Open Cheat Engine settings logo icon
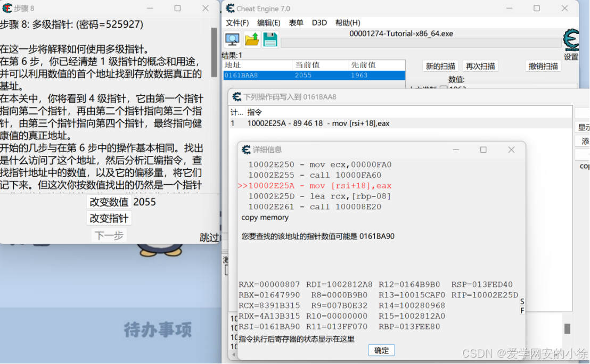Viewport: 590px width, 364px height. click(571, 40)
